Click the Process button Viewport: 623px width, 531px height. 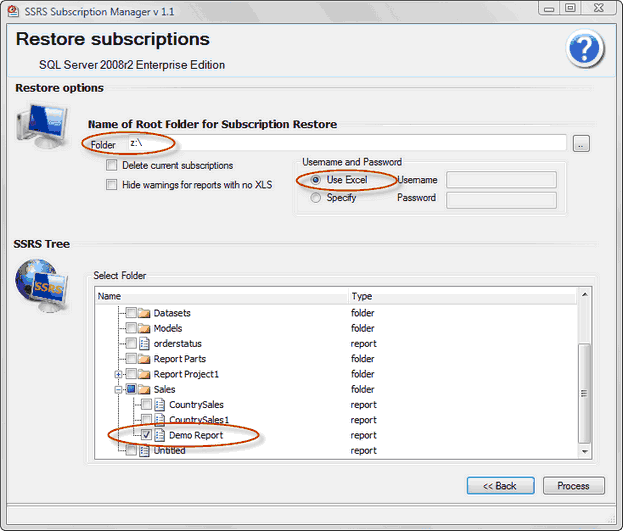(573, 486)
